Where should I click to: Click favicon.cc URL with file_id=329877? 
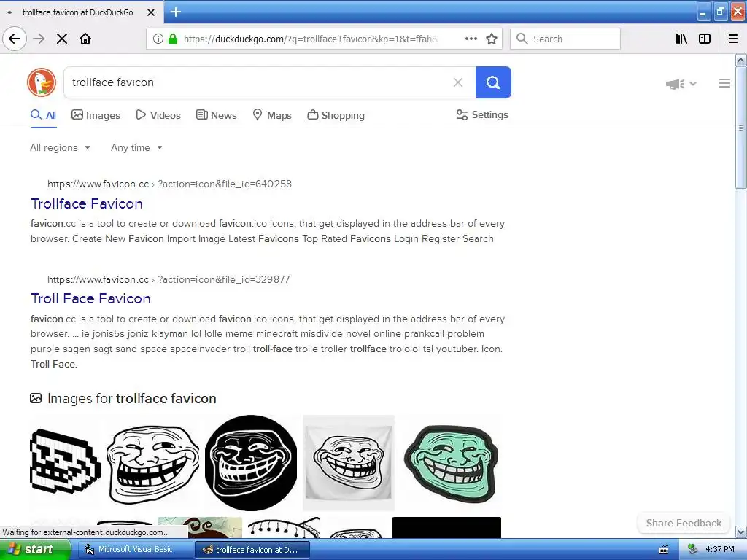point(169,279)
